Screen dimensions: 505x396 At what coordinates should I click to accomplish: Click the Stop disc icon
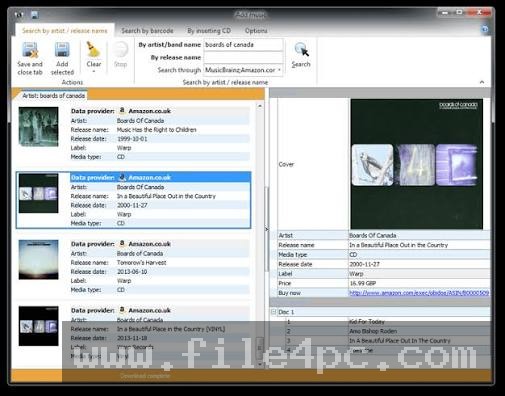(x=120, y=50)
